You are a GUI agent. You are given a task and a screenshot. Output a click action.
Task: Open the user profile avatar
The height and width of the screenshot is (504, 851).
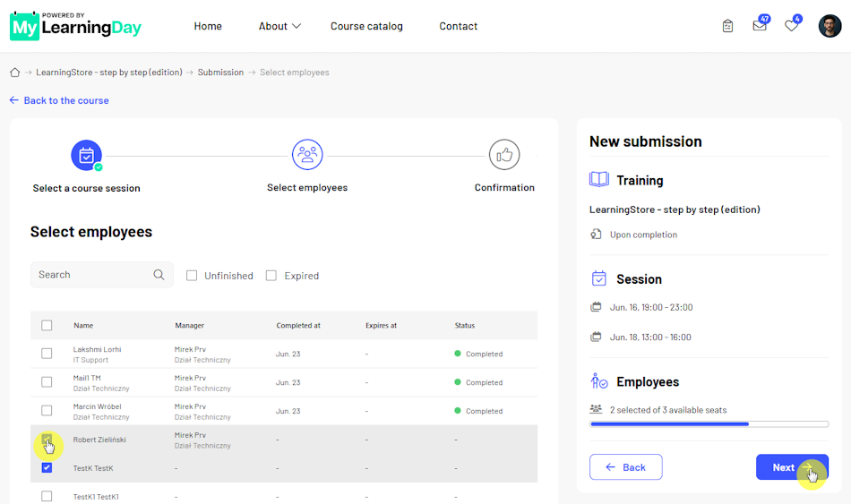point(830,25)
